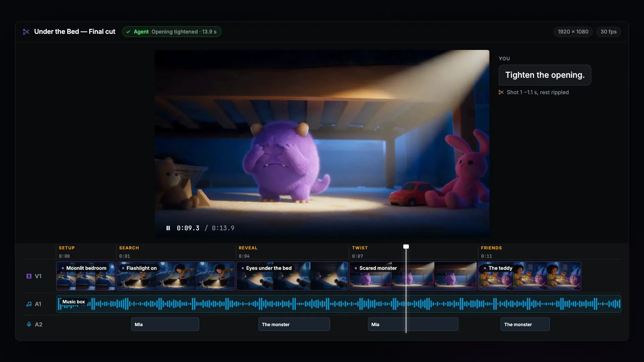Click the scissors app icon beside the title
644x362 pixels.
click(26, 32)
